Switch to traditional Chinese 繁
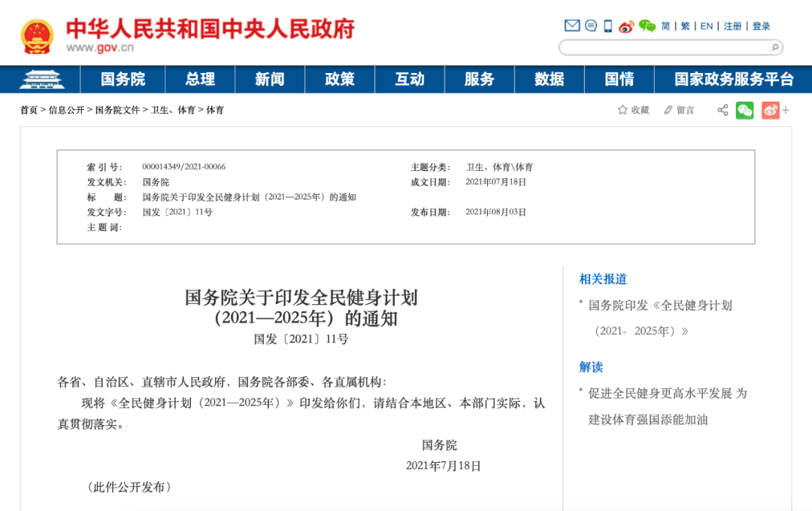 coord(685,26)
